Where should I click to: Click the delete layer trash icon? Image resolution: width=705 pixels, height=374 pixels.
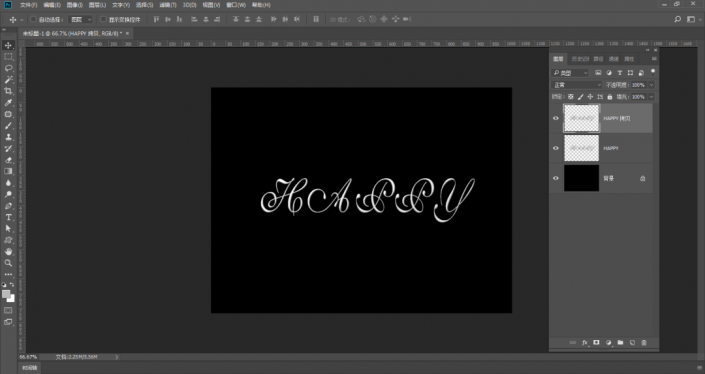644,343
